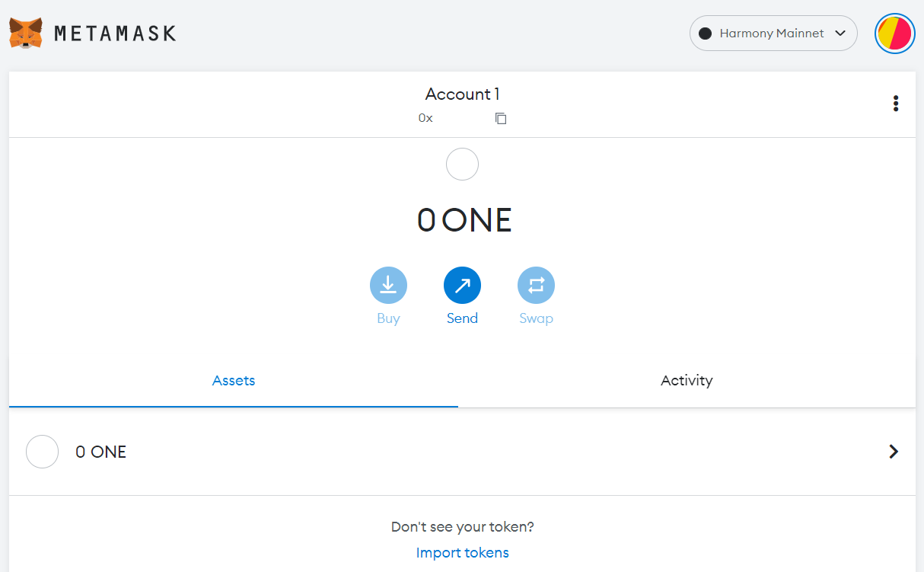Open the account avatar menu
Screen dimensions: 924x572
895,34
